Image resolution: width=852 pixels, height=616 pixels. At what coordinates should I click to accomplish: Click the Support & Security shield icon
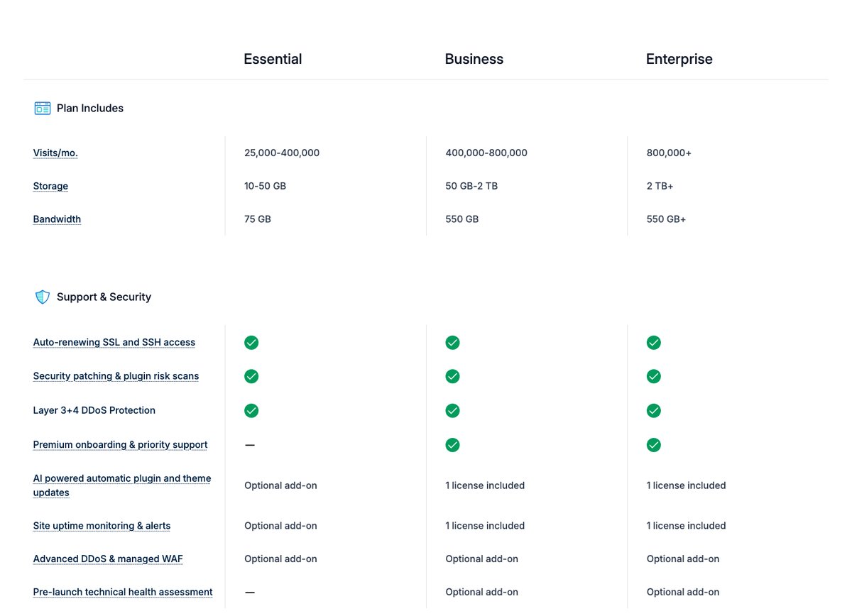(43, 297)
